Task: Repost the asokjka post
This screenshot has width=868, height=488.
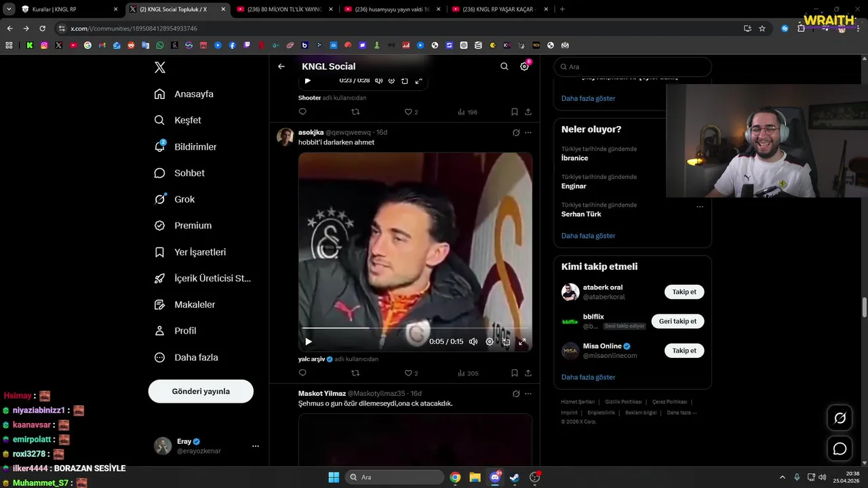Action: 355,373
